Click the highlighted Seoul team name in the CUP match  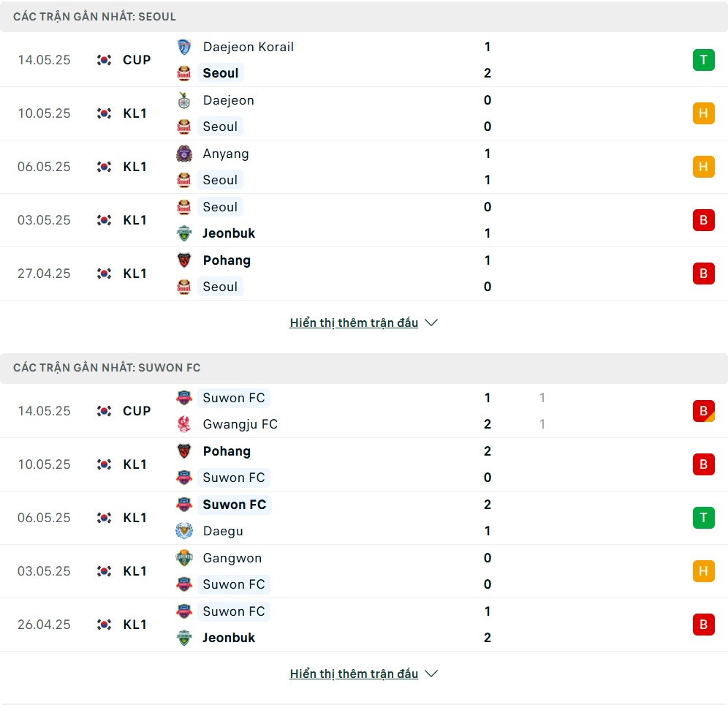pos(221,73)
